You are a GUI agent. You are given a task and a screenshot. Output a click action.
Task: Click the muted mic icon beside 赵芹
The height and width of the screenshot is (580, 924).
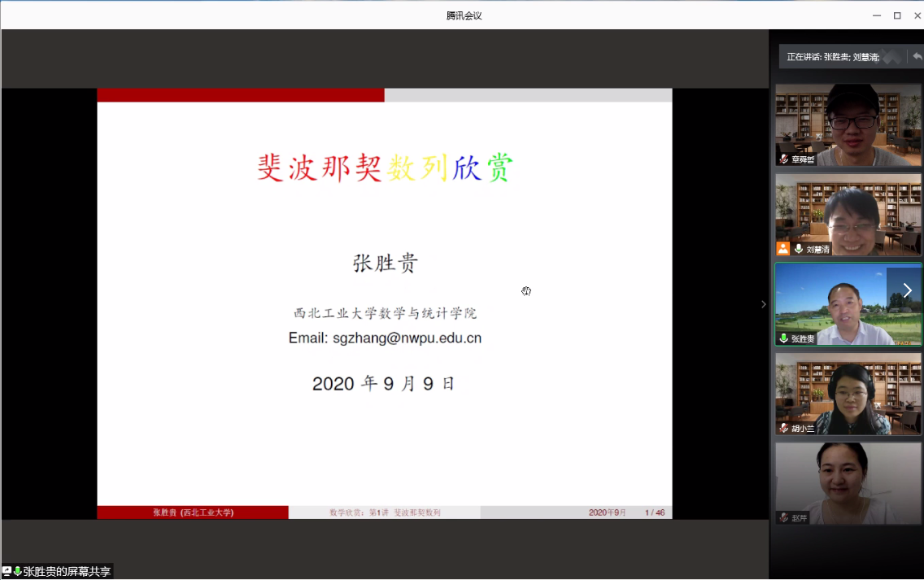click(784, 517)
